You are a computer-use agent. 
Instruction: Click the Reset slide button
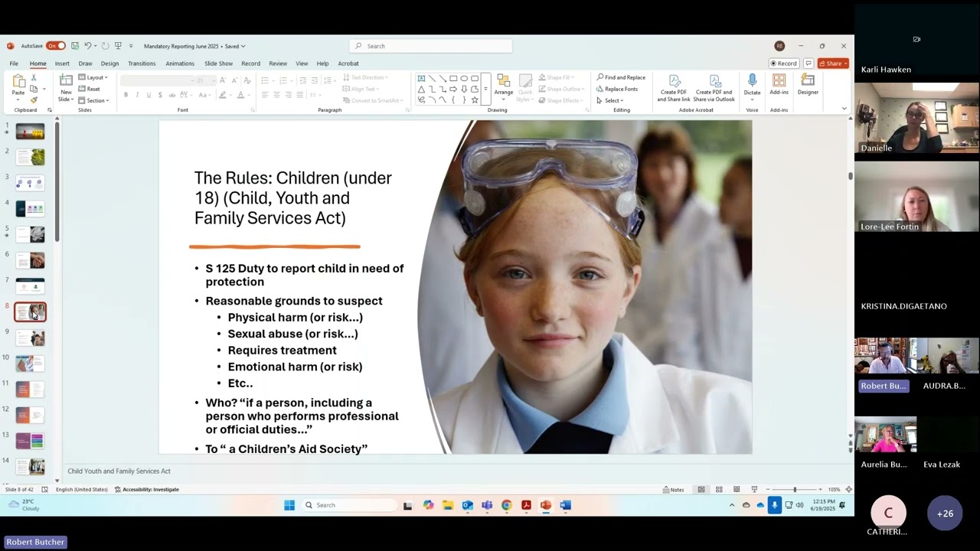pos(89,89)
